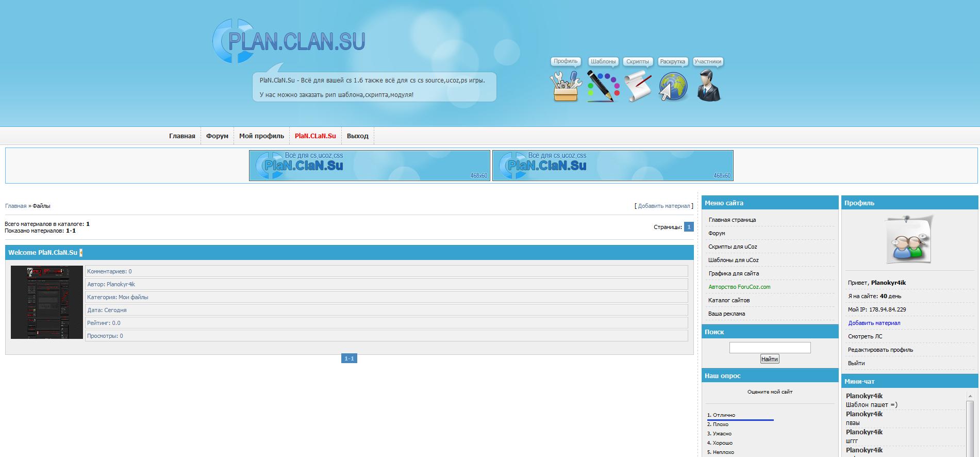Open Каталог сайтов menu link
Screen dimensions: 980x457
[x=729, y=300]
